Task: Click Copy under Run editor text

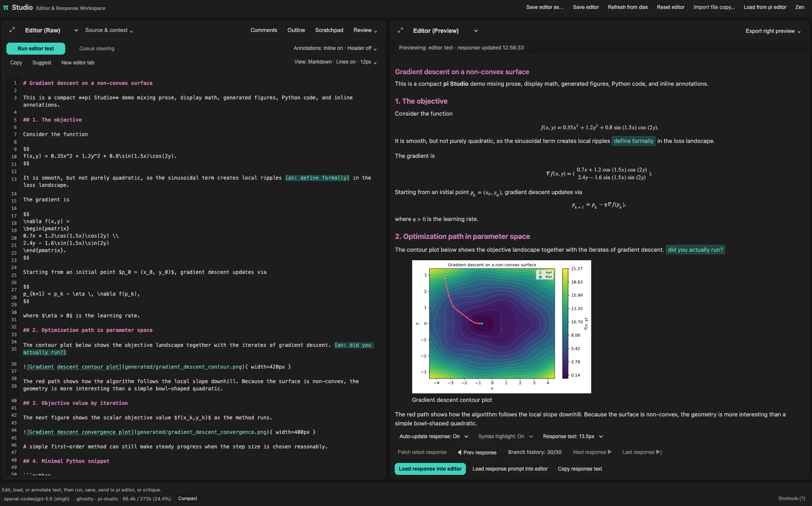Action: point(16,63)
